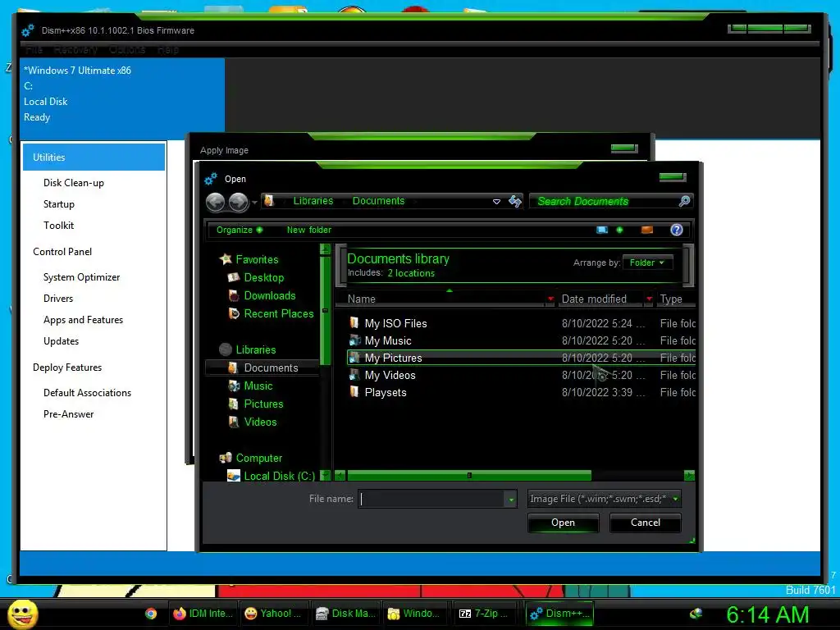Select Videos library in tree
The width and height of the screenshot is (840, 630).
[260, 422]
